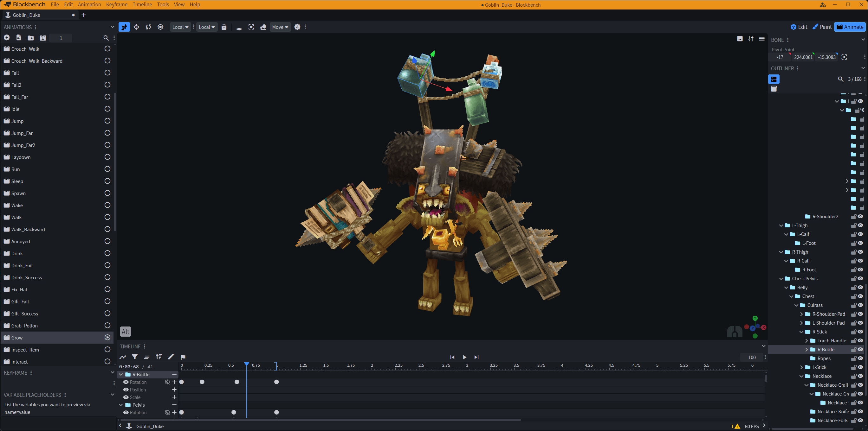Open the Keyframe menu
The height and width of the screenshot is (431, 868).
tap(117, 4)
